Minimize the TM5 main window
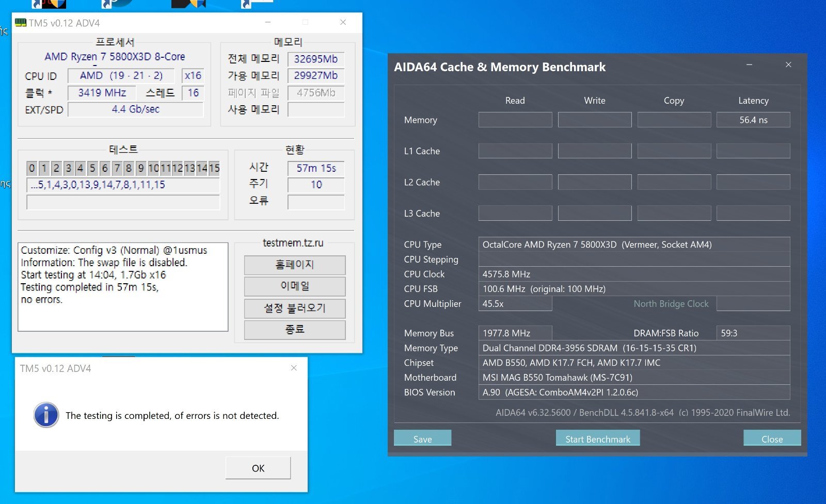Image resolution: width=826 pixels, height=504 pixels. [x=267, y=22]
